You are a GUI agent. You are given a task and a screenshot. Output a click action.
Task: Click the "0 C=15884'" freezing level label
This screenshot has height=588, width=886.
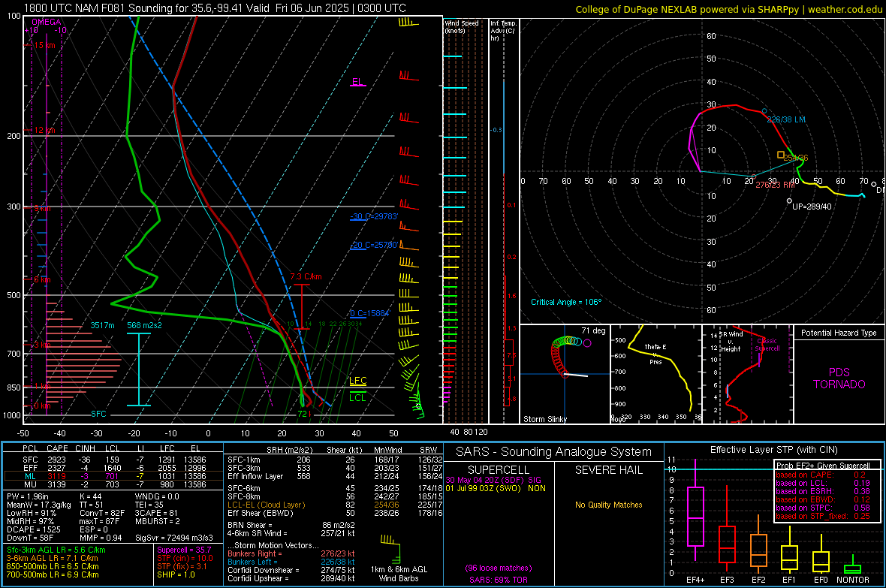pyautogui.click(x=370, y=313)
